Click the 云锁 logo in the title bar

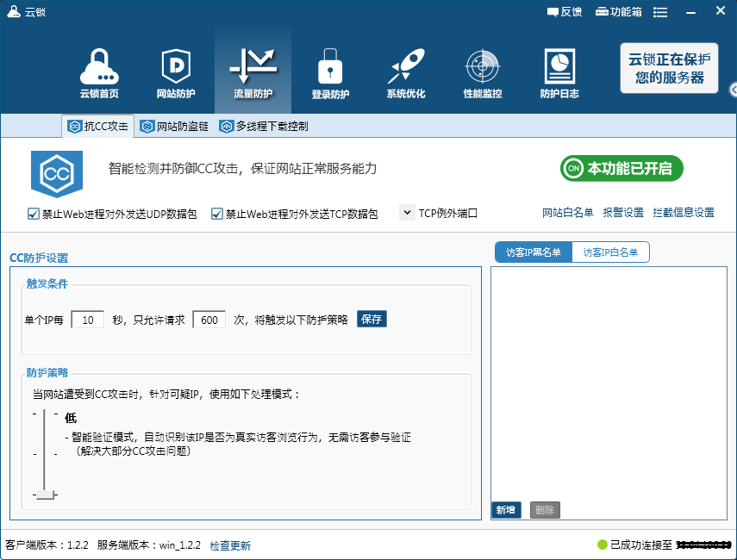14,11
